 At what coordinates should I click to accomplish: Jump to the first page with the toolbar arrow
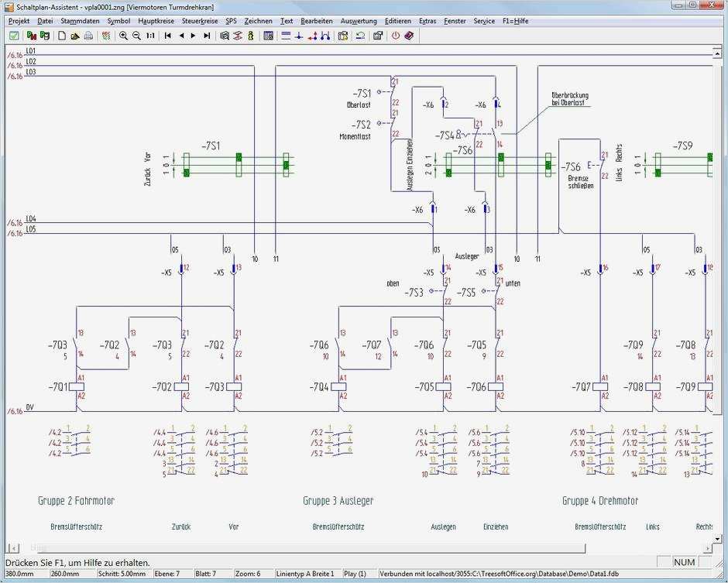pos(168,36)
